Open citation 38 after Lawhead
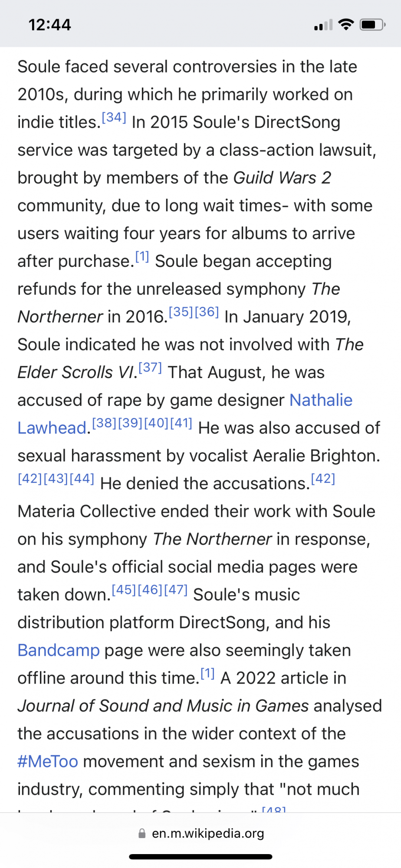401x868 pixels. [x=105, y=423]
